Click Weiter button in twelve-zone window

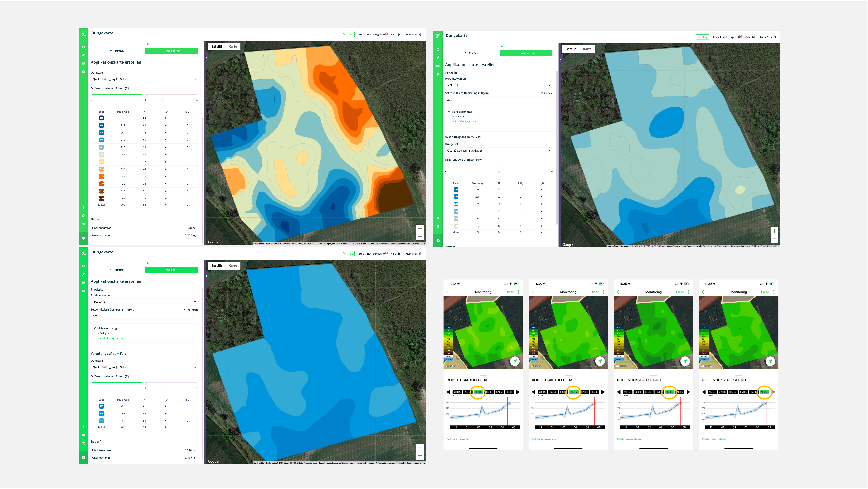click(x=171, y=50)
